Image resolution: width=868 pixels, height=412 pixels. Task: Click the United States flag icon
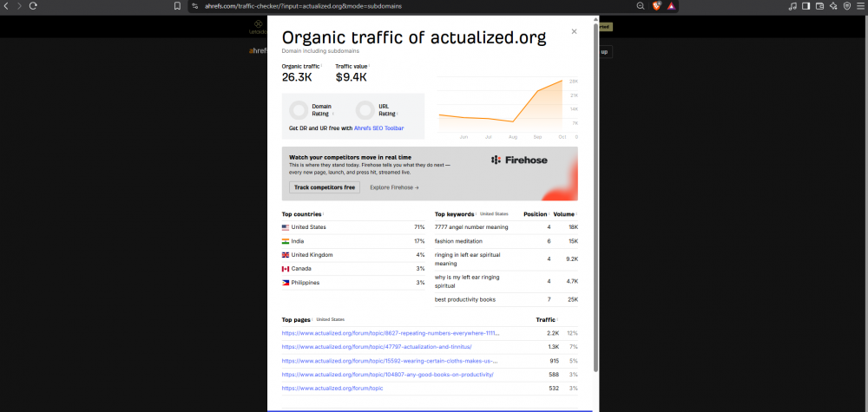(x=286, y=227)
